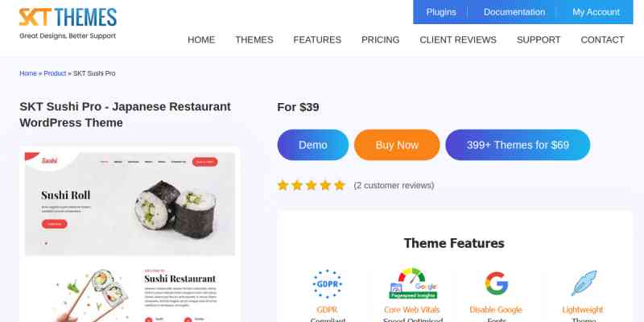The height and width of the screenshot is (322, 644).
Task: Open the THEMES menu item
Action: 254,39
